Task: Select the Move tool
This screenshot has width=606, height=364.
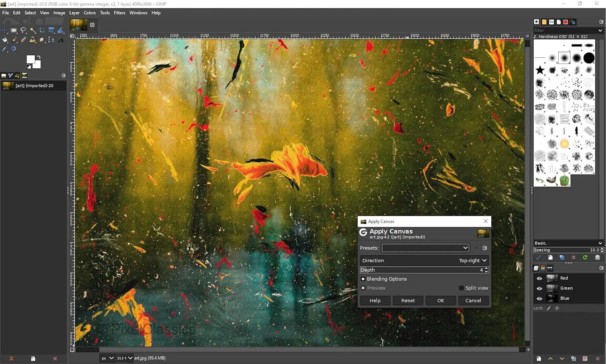Action: (x=5, y=30)
